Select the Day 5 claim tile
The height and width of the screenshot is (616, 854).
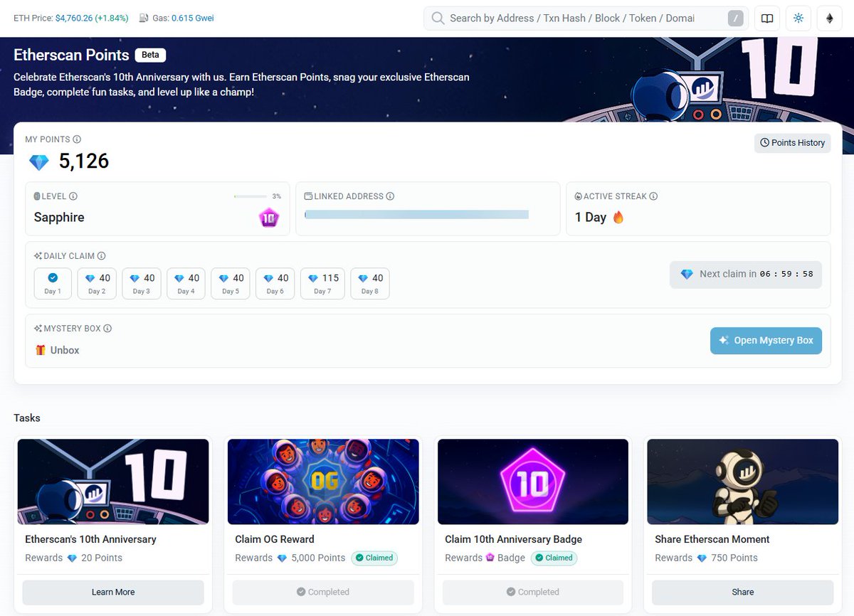click(231, 283)
